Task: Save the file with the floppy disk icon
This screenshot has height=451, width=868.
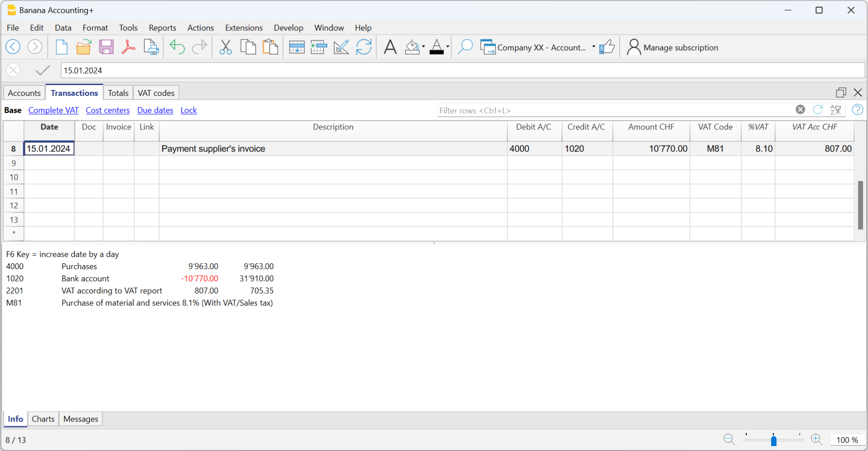Action: pyautogui.click(x=106, y=47)
